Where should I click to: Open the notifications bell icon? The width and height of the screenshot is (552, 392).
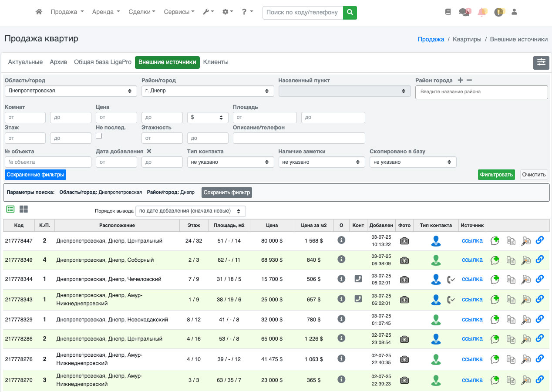(481, 12)
